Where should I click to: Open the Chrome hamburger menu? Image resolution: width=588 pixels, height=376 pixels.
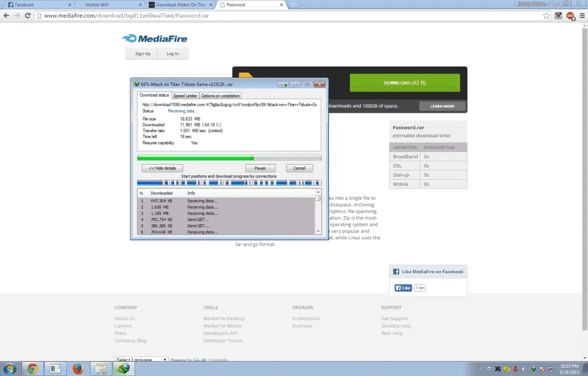582,16
